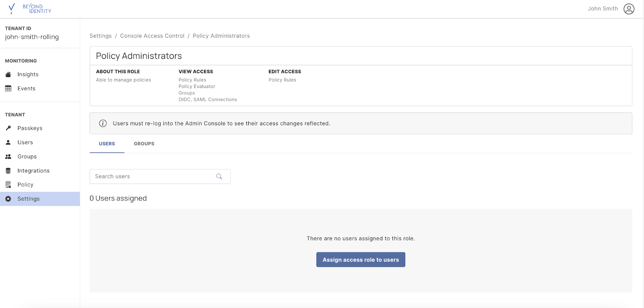Click the Users person icon
This screenshot has width=644, height=308.
[x=8, y=142]
